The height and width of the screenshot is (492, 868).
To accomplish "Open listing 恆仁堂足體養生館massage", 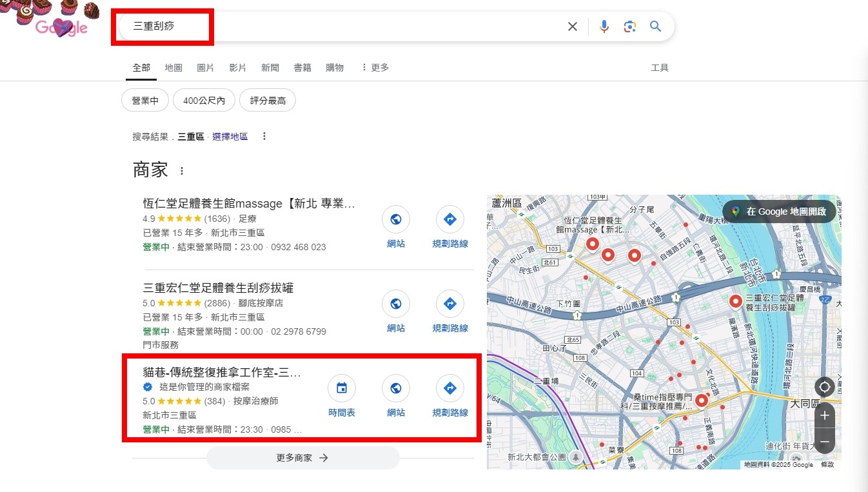I will pos(249,204).
